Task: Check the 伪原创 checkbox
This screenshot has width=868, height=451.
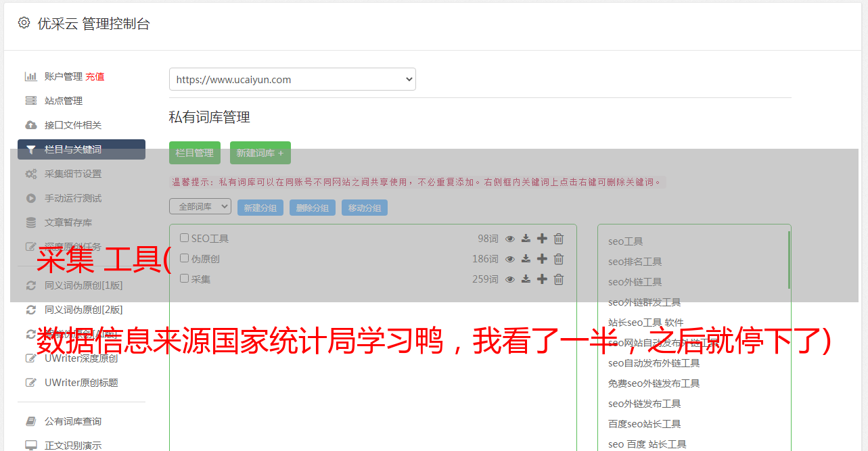Action: click(184, 258)
